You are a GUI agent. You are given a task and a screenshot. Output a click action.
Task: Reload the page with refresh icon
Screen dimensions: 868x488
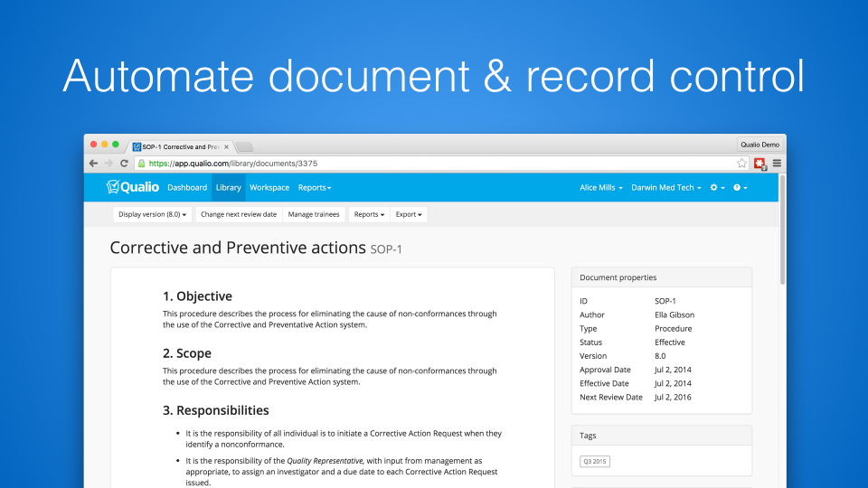(x=124, y=164)
